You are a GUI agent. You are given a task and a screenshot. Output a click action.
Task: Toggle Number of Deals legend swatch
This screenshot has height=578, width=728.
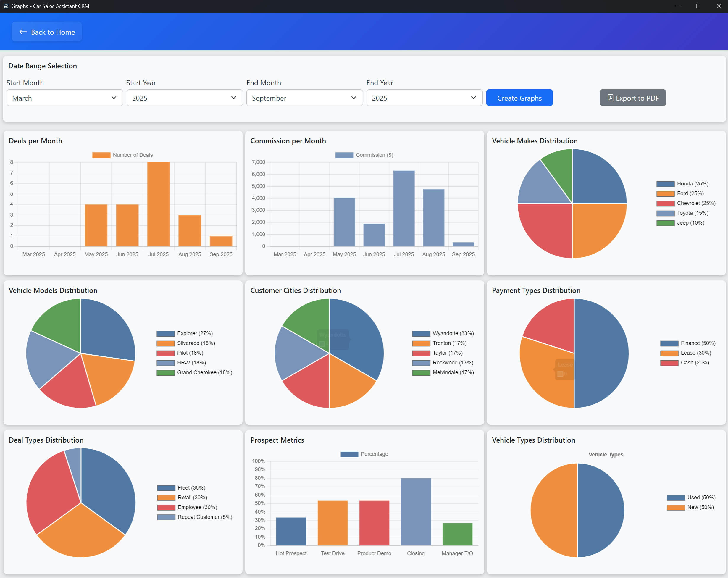(101, 155)
